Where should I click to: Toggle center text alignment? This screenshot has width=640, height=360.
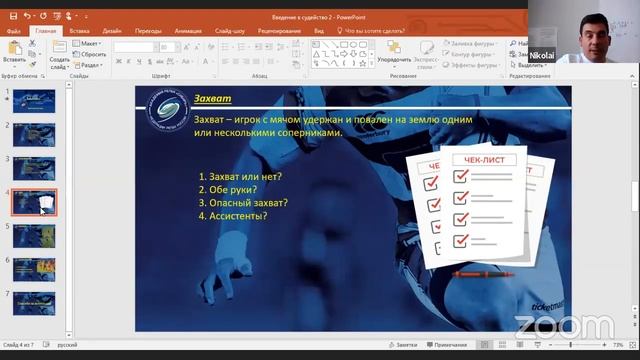coord(236,62)
